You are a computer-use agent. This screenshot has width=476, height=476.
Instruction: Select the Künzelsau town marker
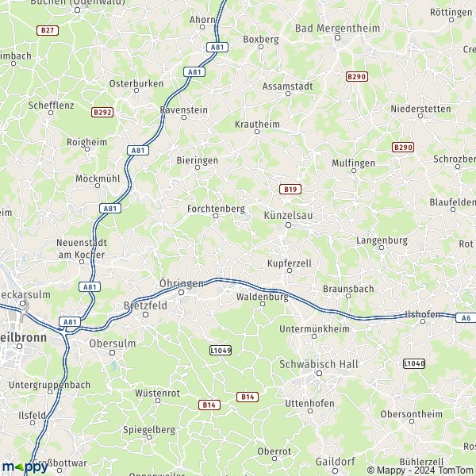click(x=289, y=225)
